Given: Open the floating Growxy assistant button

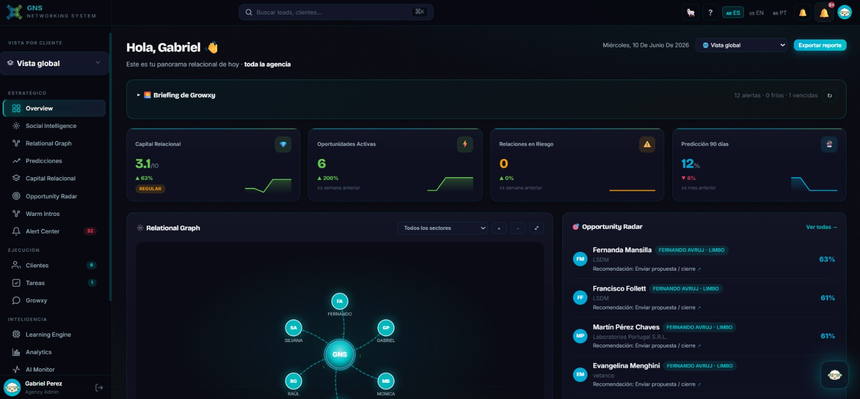Looking at the screenshot, I should tap(835, 375).
